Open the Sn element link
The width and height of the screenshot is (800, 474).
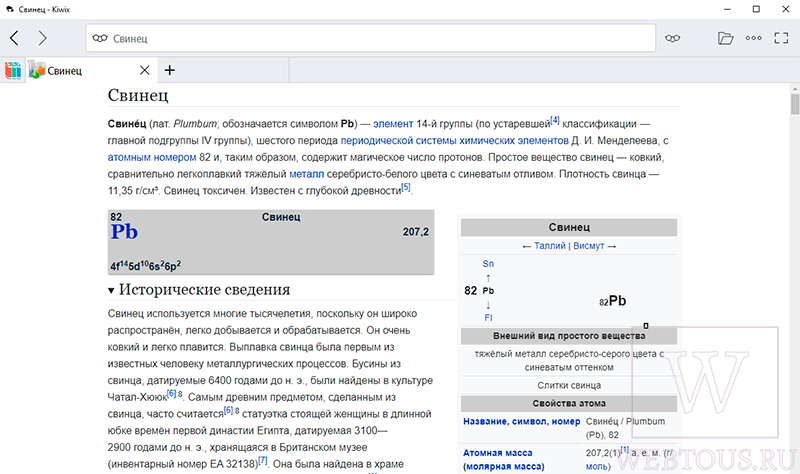pyautogui.click(x=488, y=264)
